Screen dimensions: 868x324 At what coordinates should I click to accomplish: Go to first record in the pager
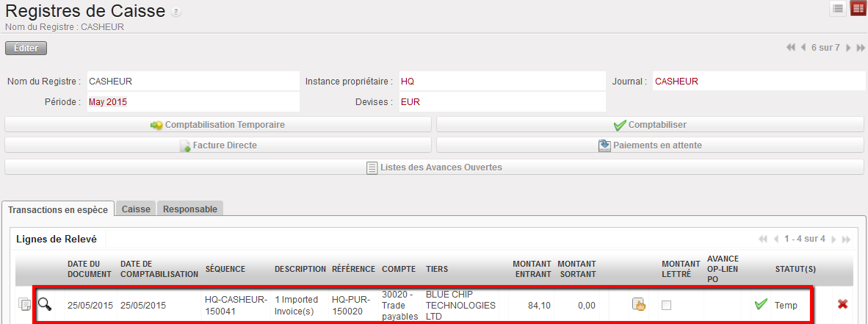click(x=790, y=48)
